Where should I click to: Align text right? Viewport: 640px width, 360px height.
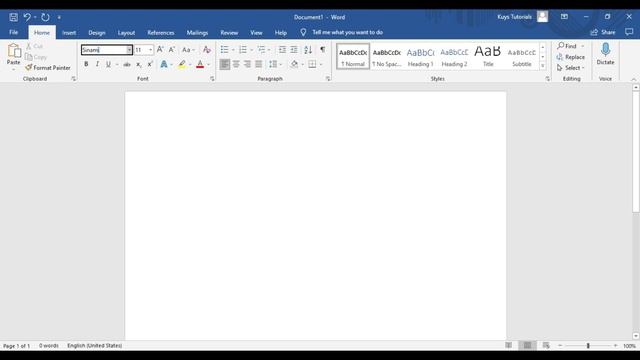247,64
